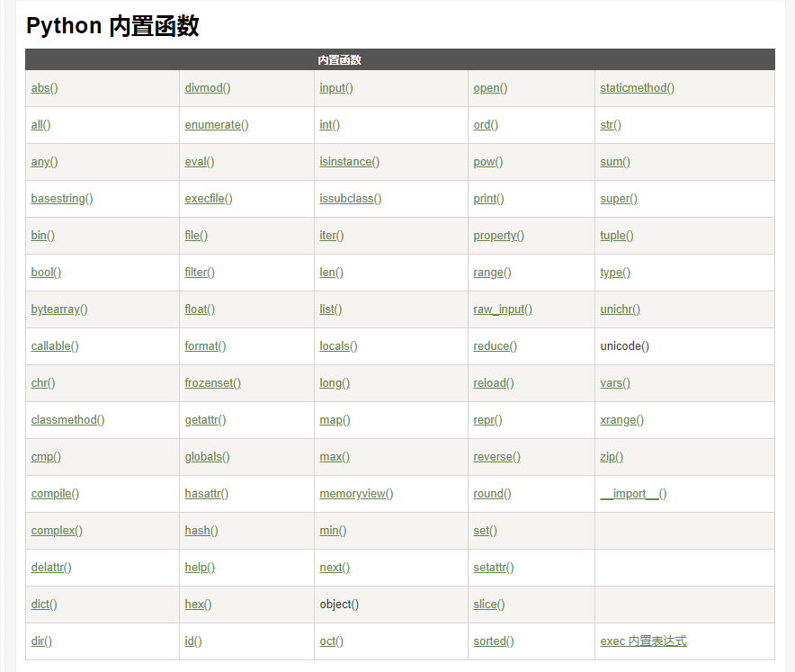
Task: Click the raw_input() link
Action: (x=503, y=309)
